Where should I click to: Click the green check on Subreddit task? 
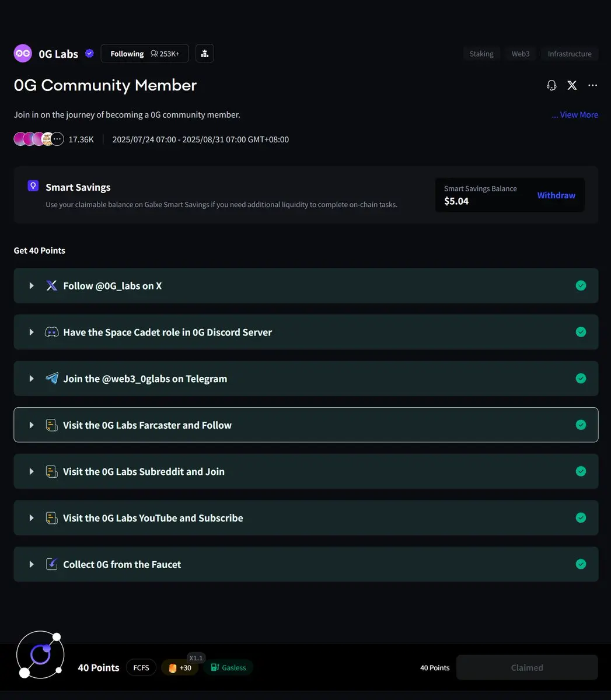click(581, 471)
